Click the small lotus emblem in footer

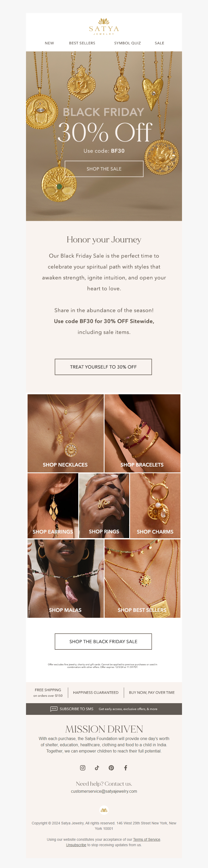(x=104, y=810)
